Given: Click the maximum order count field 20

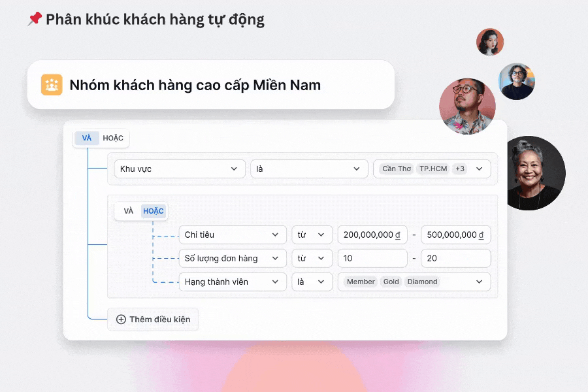Looking at the screenshot, I should click(x=455, y=259).
